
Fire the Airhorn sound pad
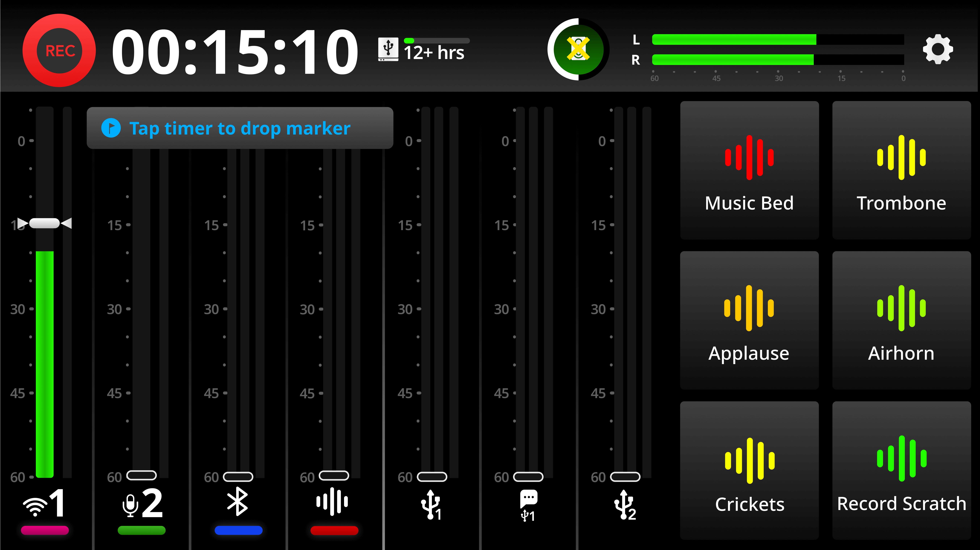pyautogui.click(x=901, y=320)
